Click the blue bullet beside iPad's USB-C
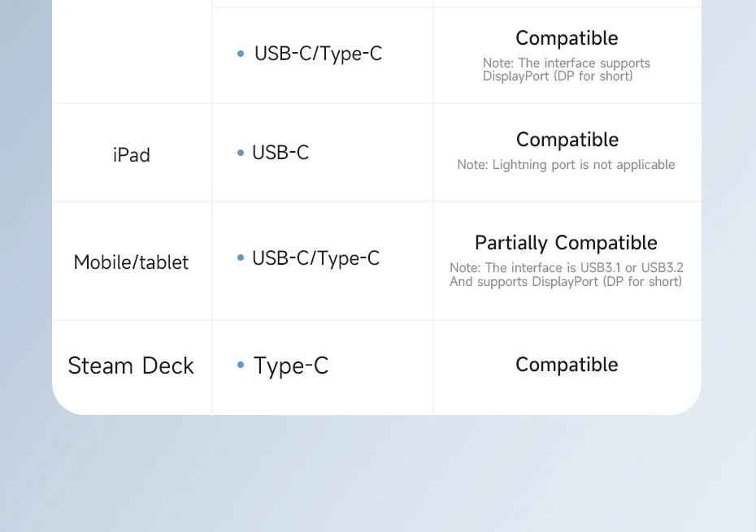The image size is (756, 532). coord(241,153)
